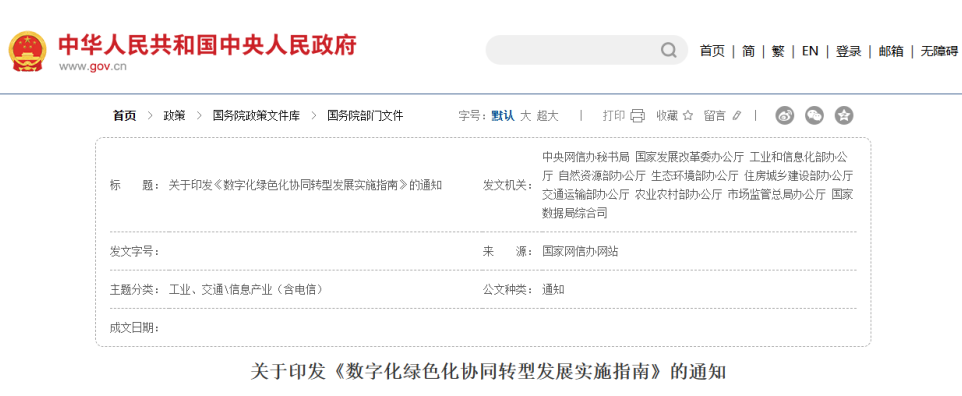962x396 pixels.
Task: Click into the search input field
Action: tap(572, 50)
